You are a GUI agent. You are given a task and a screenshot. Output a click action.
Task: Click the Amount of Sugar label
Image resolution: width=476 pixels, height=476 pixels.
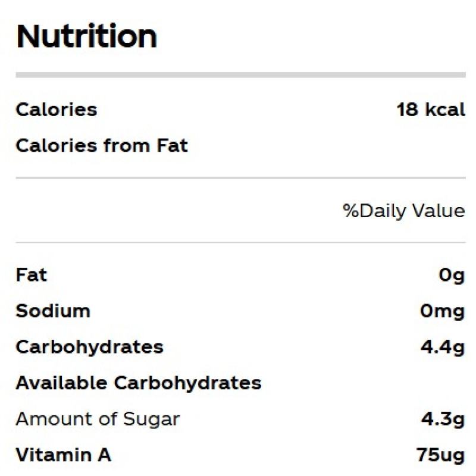point(98,419)
